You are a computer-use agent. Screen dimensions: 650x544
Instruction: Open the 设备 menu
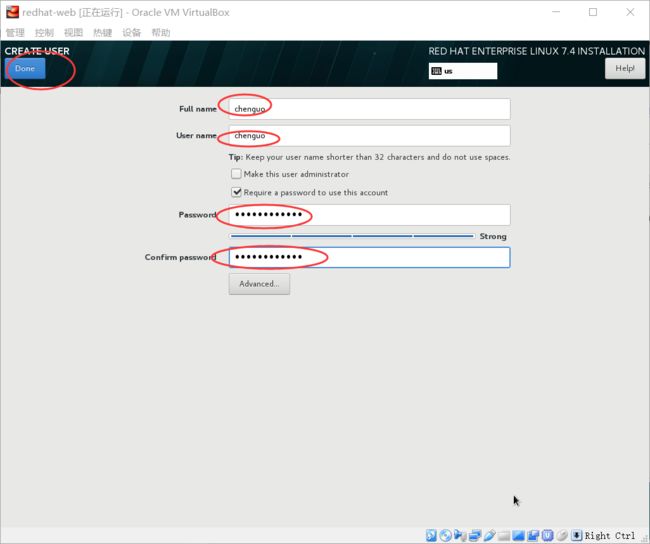pos(131,33)
